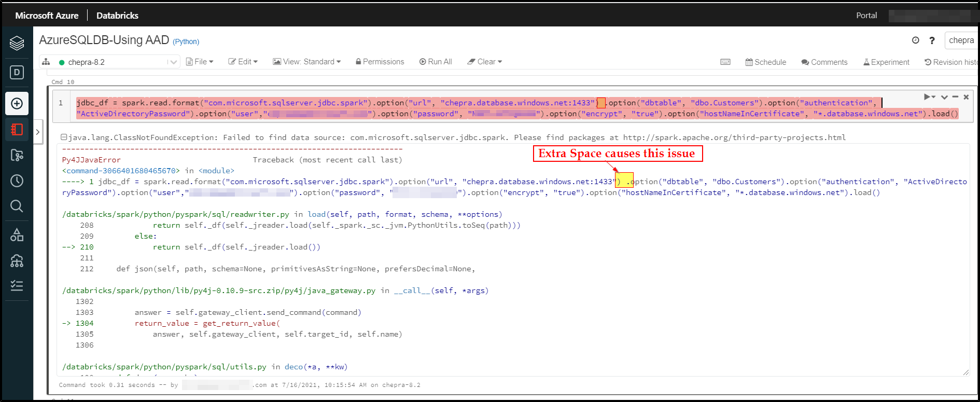Open the help question mark icon
This screenshot has width=980, height=402.
[932, 40]
